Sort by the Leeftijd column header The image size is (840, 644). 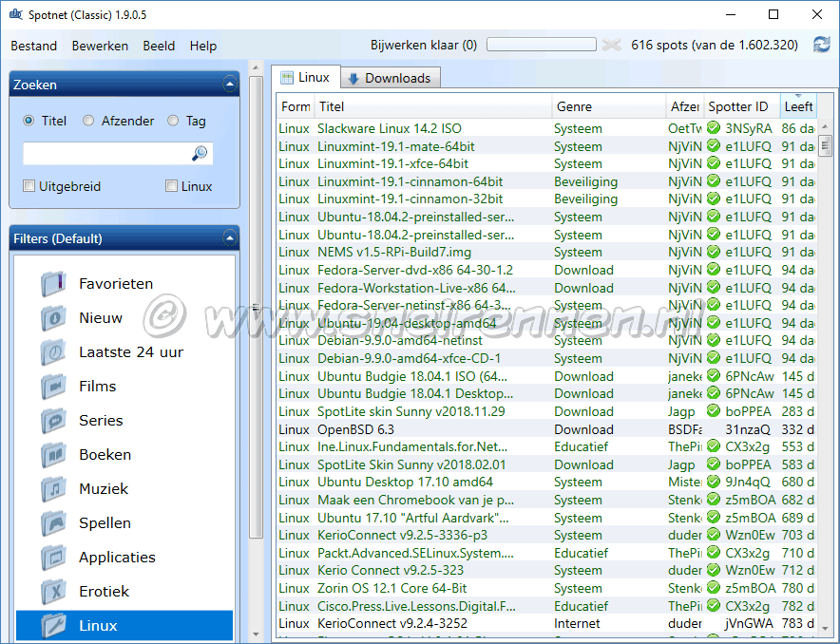click(798, 106)
